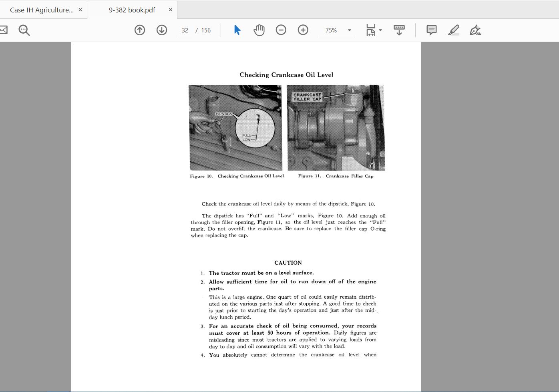
Task: Select the arrow Selection tool
Action: (x=237, y=30)
